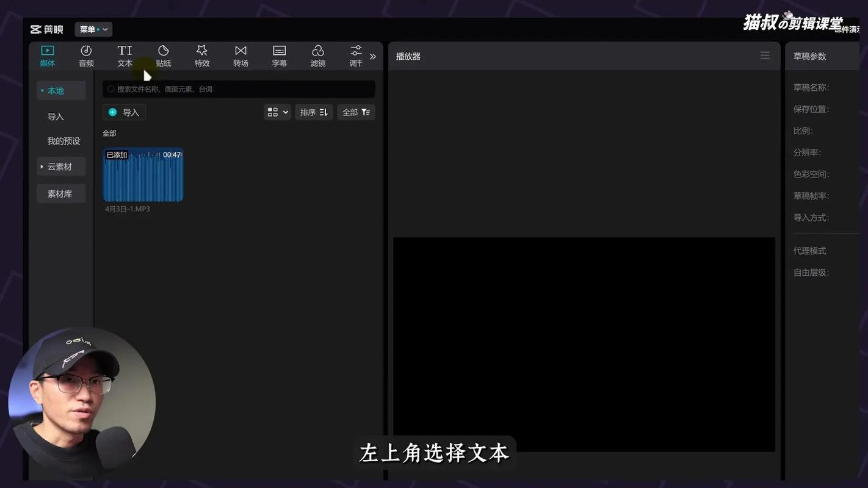Open the 滤镜 filters panel
Viewport: 868px width, 488px height.
tap(317, 56)
